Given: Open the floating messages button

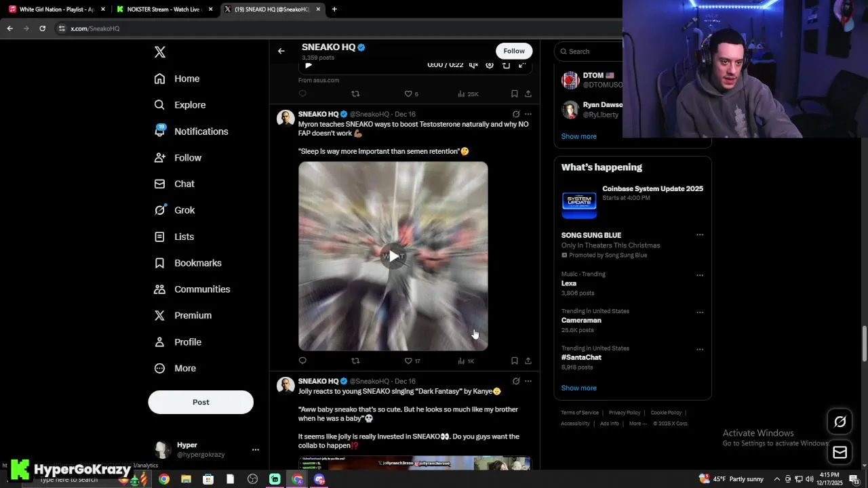Looking at the screenshot, I should (x=840, y=452).
